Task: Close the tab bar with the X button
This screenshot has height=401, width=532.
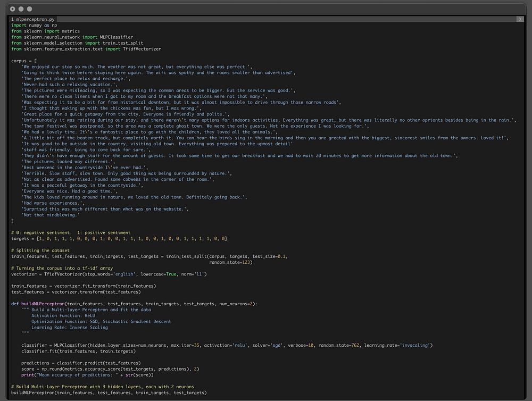Action: tap(520, 19)
